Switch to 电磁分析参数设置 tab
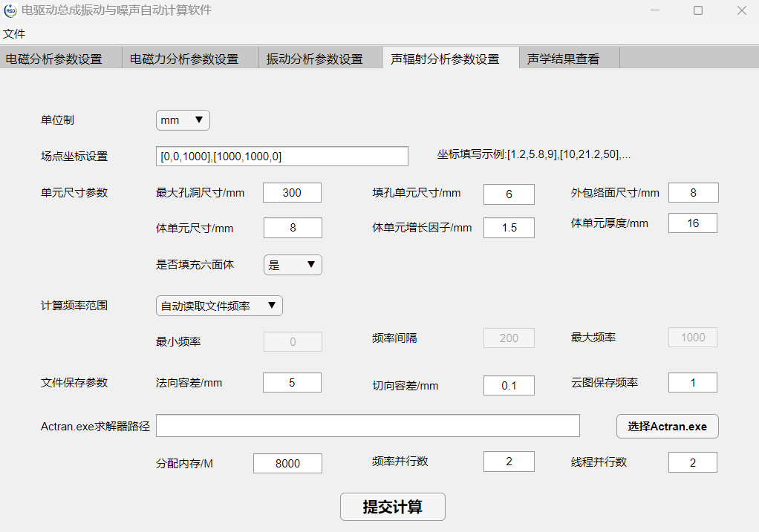This screenshot has height=532, width=759. tap(53, 59)
